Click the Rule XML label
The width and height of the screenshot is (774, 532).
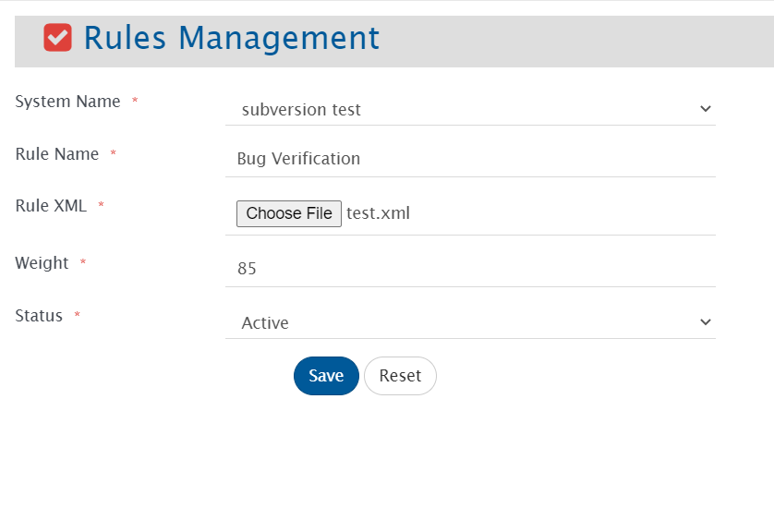point(51,206)
